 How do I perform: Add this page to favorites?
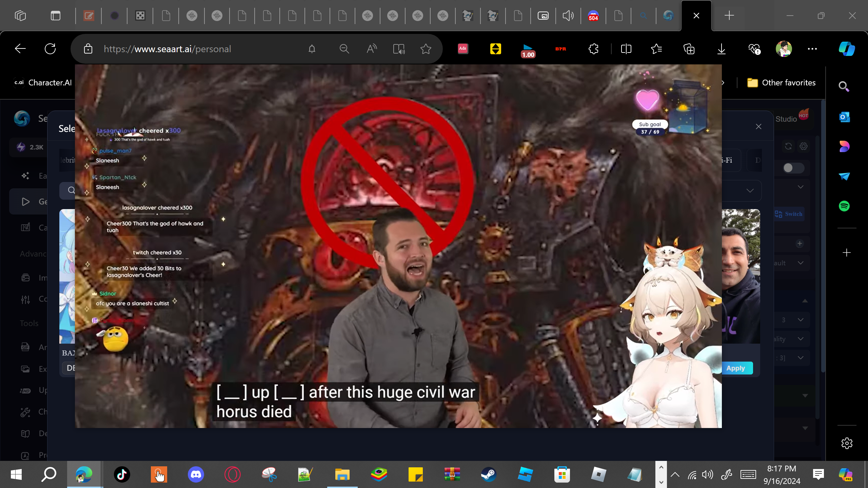pyautogui.click(x=426, y=49)
